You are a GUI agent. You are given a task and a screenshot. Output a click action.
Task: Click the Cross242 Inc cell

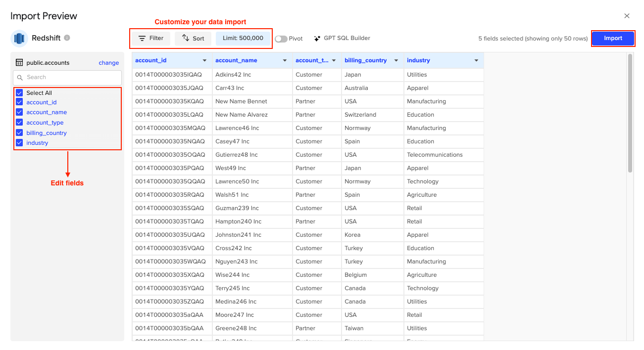point(252,248)
